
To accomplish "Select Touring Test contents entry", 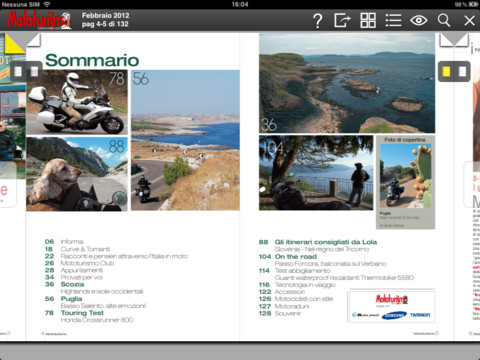I will (x=82, y=313).
